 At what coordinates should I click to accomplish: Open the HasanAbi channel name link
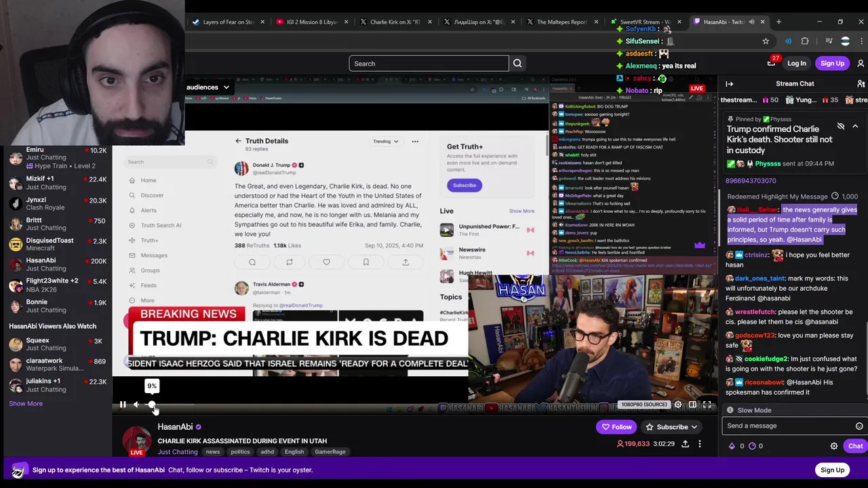point(175,427)
